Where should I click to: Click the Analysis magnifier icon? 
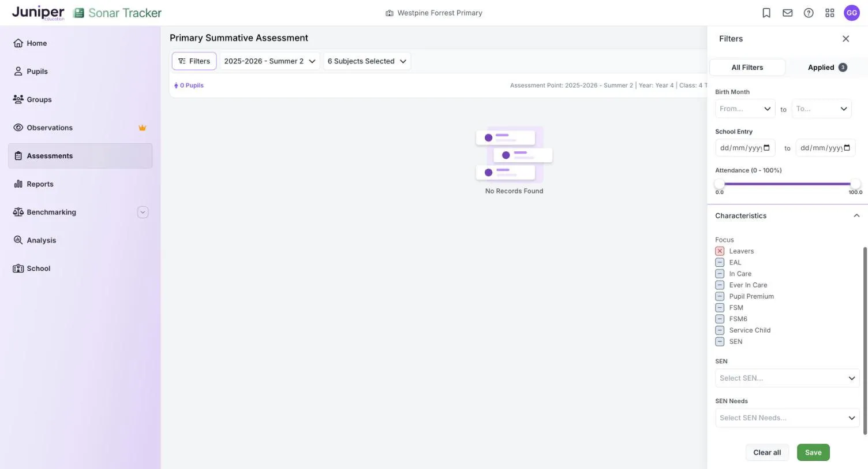[18, 240]
